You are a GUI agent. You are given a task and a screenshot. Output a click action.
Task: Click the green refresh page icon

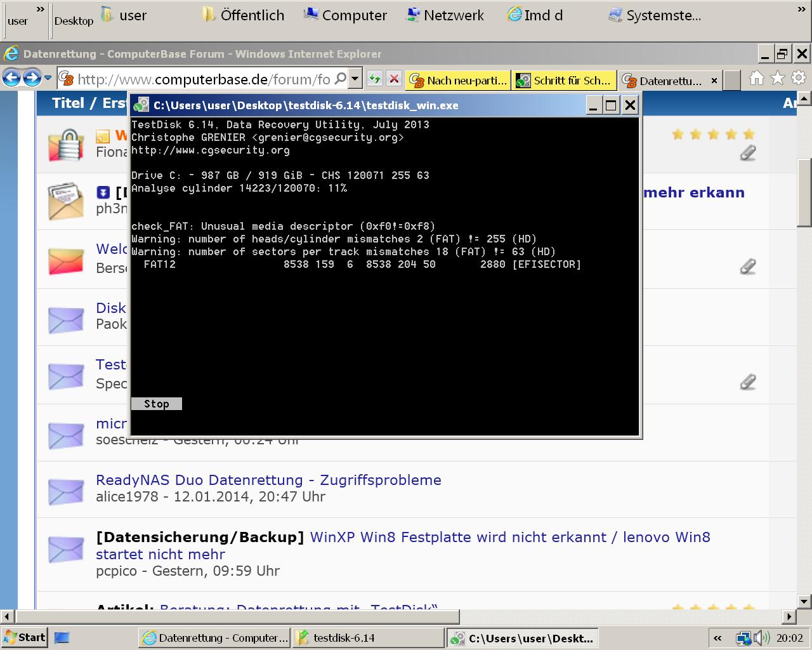pyautogui.click(x=376, y=79)
